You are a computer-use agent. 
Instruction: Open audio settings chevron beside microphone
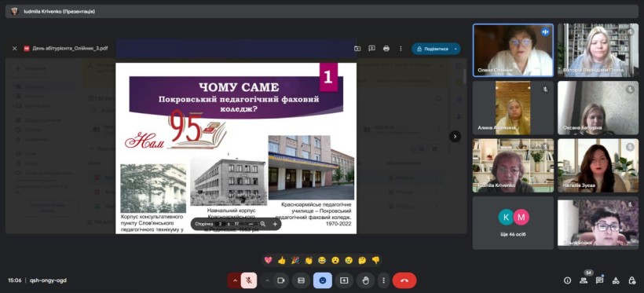pos(235,280)
